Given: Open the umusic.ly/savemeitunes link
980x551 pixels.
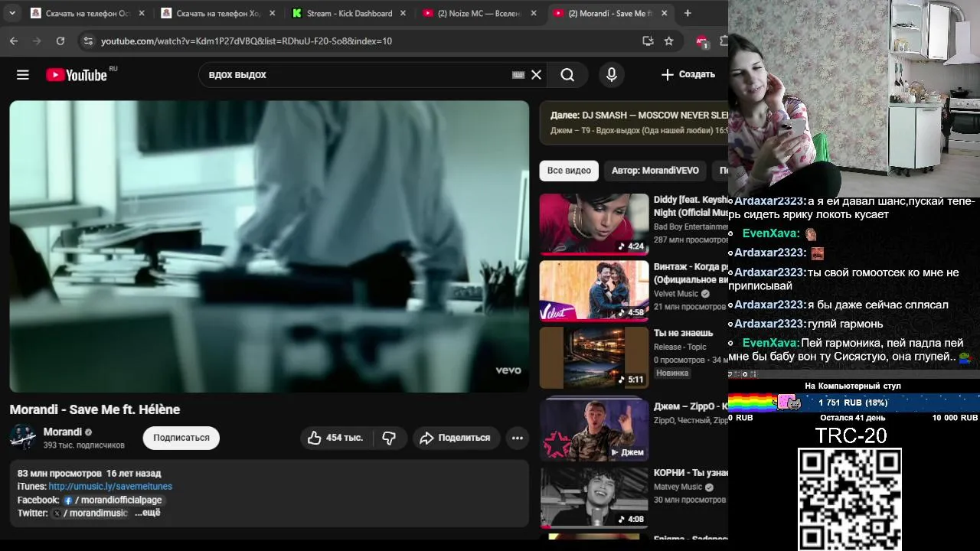Looking at the screenshot, I should coord(110,486).
